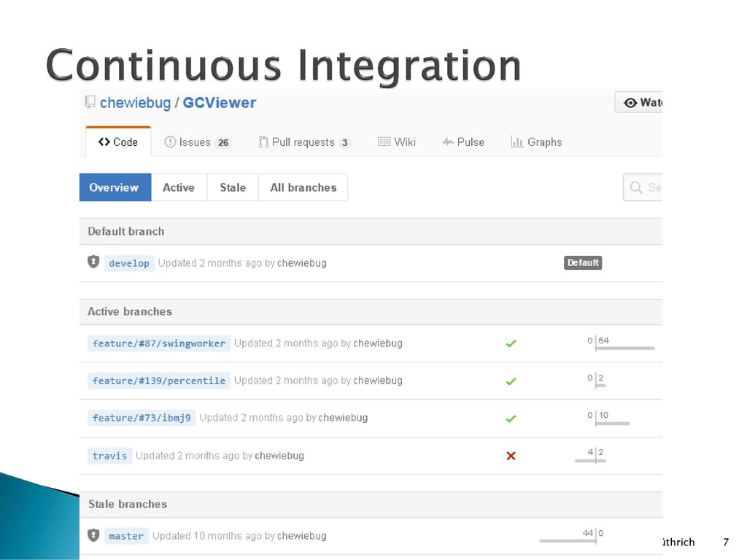747x560 pixels.
Task: Open the chewiebug link in develop row
Action: 301,262
